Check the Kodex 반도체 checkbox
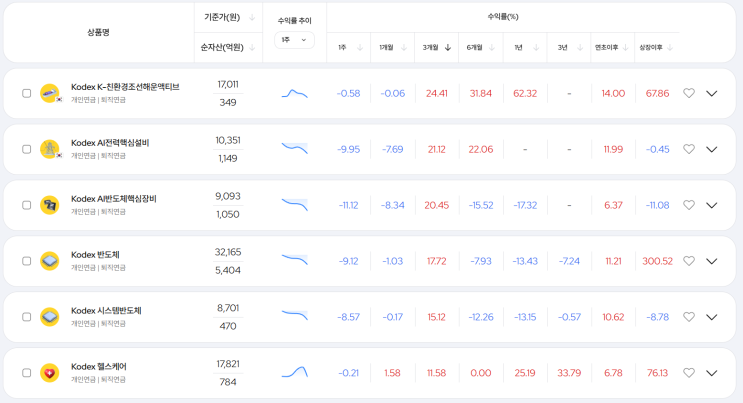Viewport: 743px width, 403px height. 27,261
